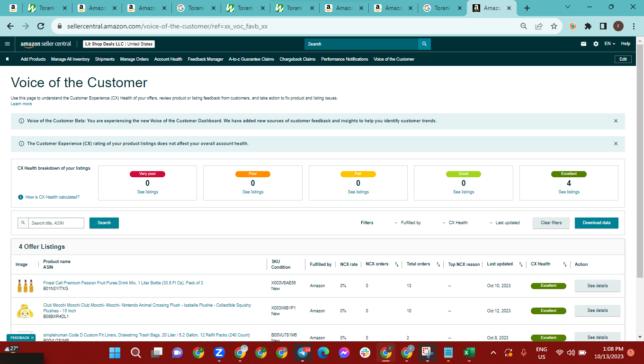This screenshot has width=644, height=364.
Task: Expand the CX Health filter dropdown
Action: click(x=455, y=223)
